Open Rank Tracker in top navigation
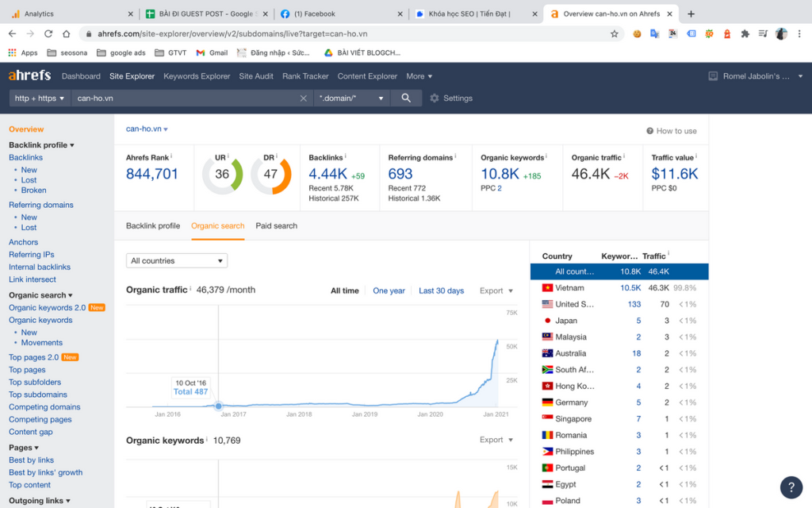 [305, 76]
